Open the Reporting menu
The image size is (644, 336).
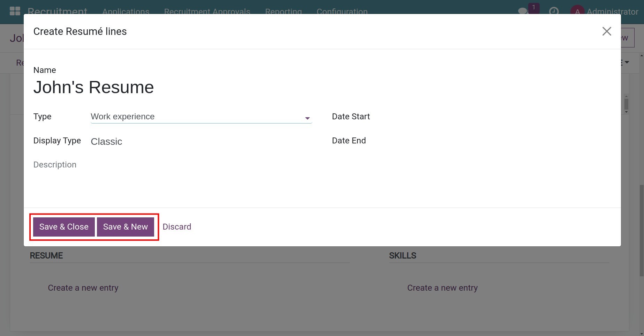[x=283, y=11]
